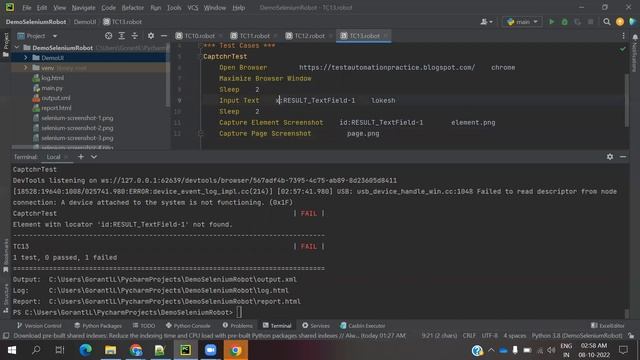This screenshot has height=360, width=640.
Task: Select opened file locate target icon
Action: click(x=108, y=36)
